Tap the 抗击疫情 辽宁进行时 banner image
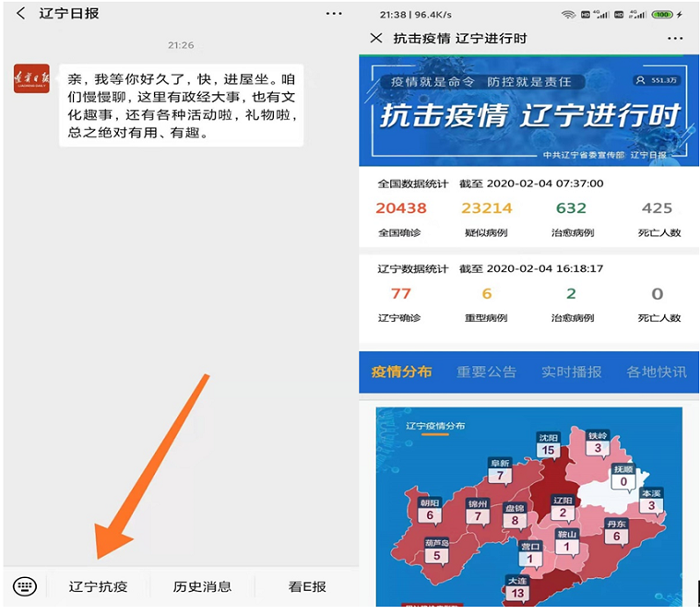 (528, 111)
